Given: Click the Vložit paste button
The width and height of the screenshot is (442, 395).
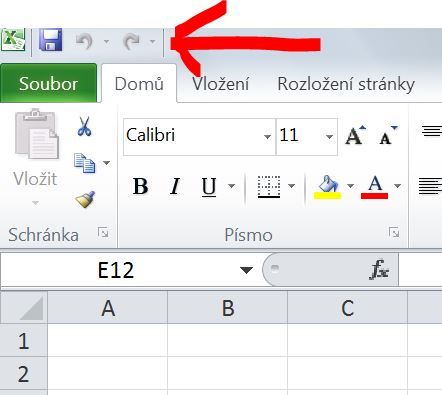Looking at the screenshot, I should (x=36, y=157).
